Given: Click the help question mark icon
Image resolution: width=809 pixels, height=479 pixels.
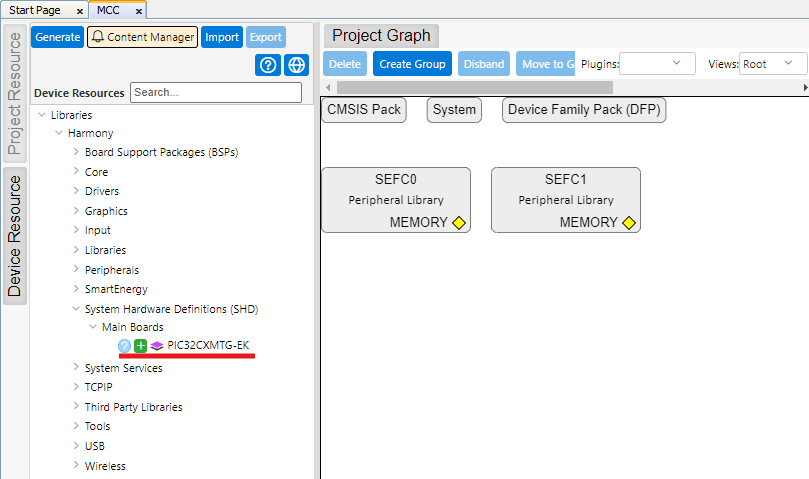Looking at the screenshot, I should click(268, 66).
